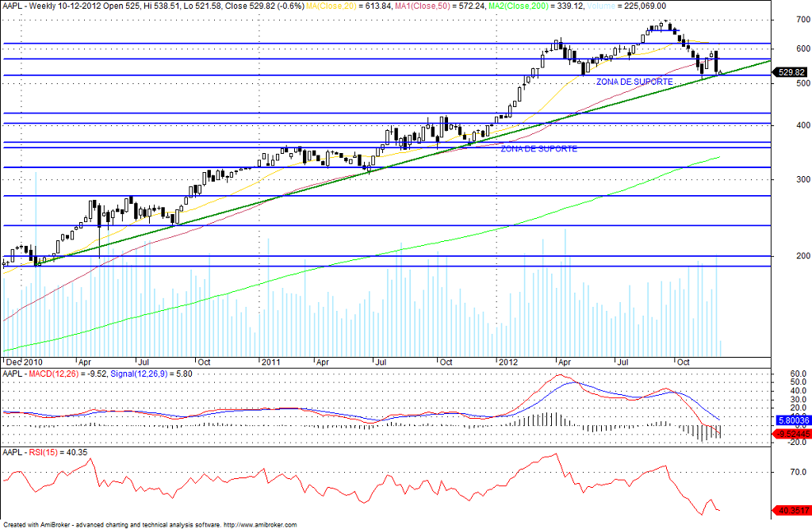Select the MA1(Close,50) = 572.24 label
Screen dimensions: 812x529
pos(441,6)
